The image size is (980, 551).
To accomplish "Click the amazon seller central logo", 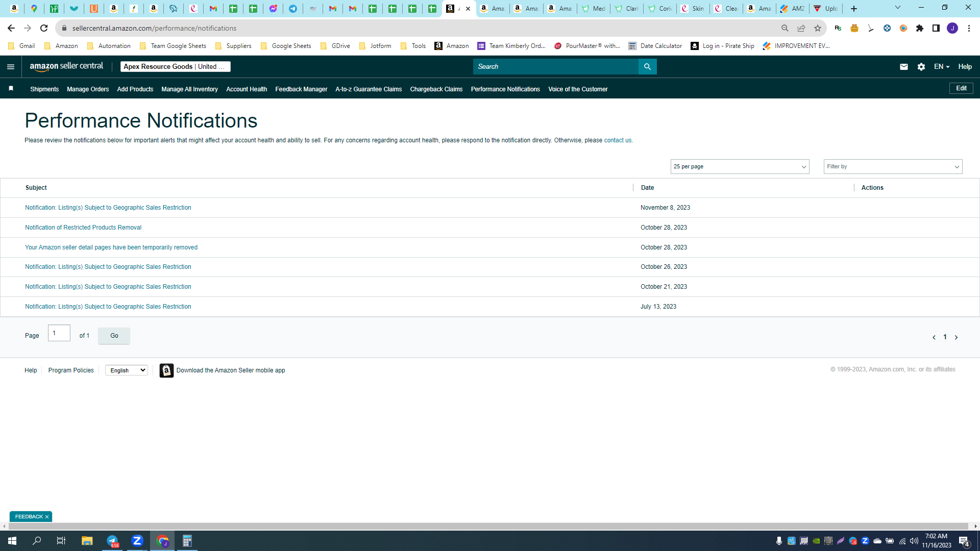I will [66, 66].
